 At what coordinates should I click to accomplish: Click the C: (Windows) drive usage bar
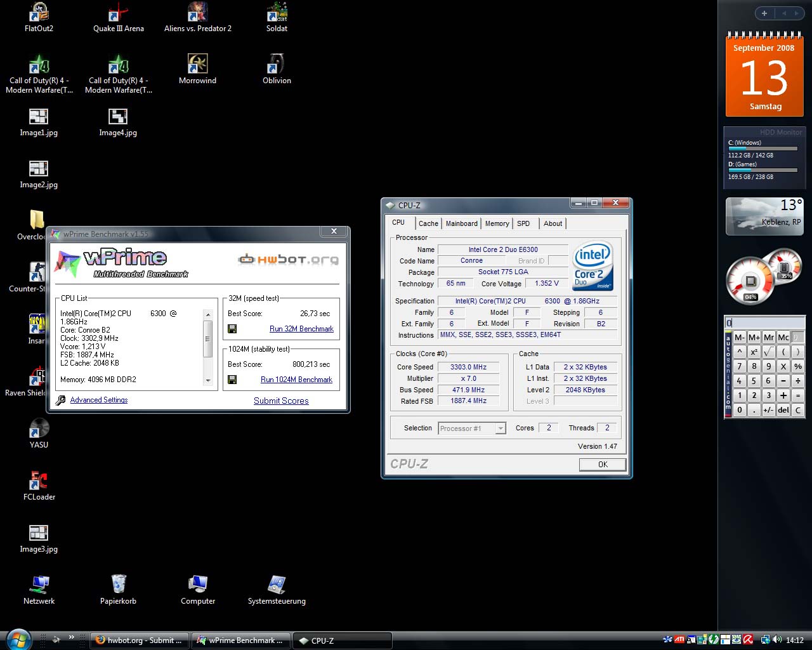[763, 149]
